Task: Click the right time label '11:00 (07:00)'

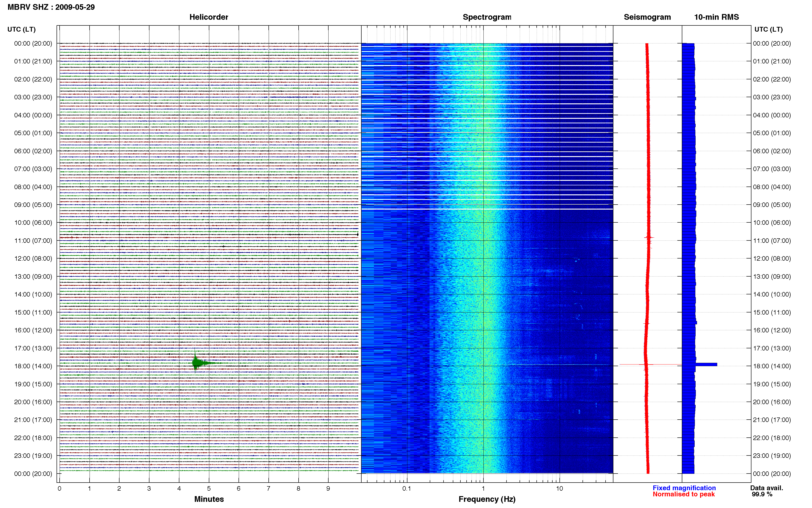Action: pyautogui.click(x=772, y=240)
